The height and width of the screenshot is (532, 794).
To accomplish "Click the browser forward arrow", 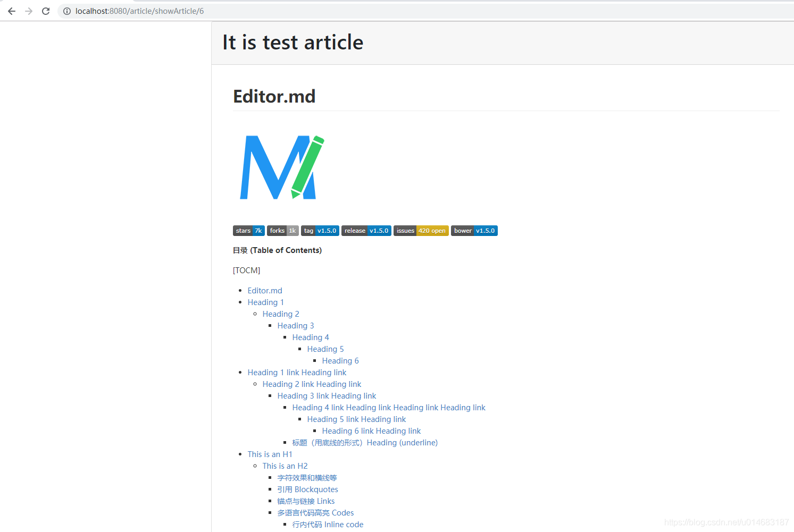I will [x=29, y=11].
